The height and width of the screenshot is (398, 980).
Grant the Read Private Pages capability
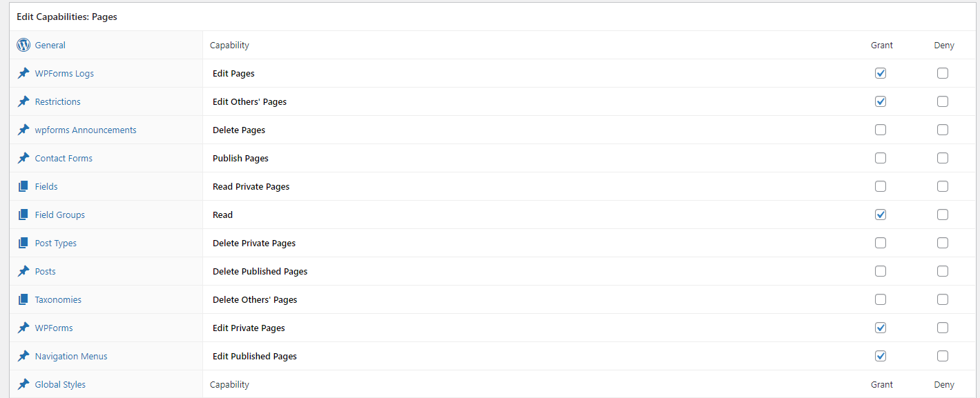pos(881,186)
